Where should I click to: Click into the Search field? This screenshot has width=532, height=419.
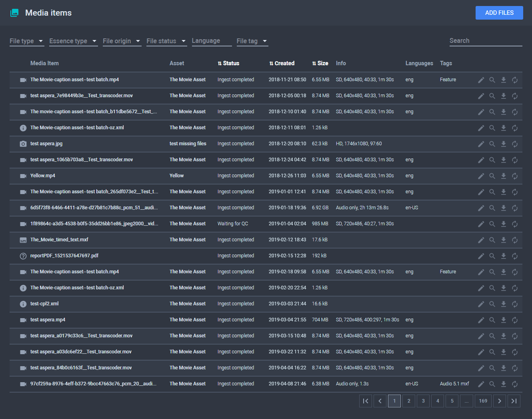click(x=486, y=41)
